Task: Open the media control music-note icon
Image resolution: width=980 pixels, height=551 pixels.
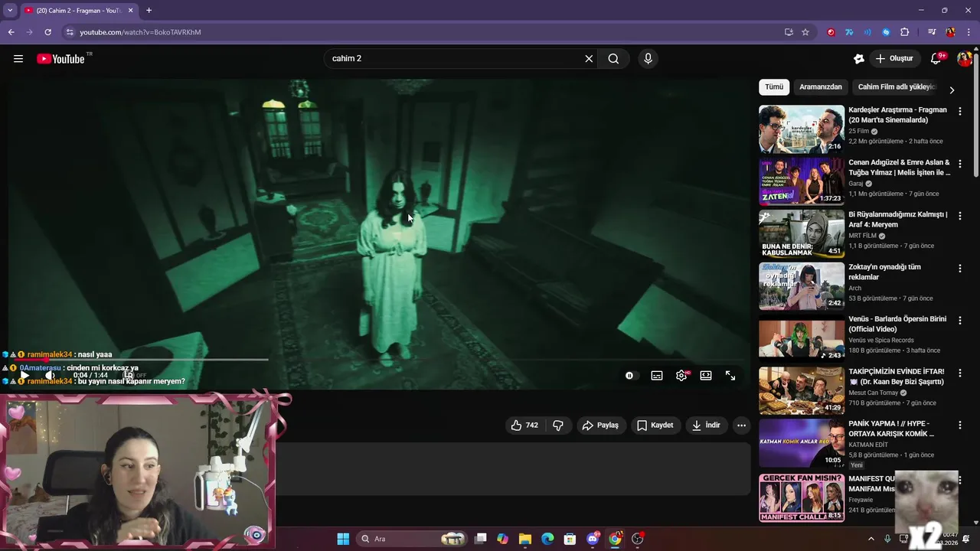Action: [x=932, y=32]
